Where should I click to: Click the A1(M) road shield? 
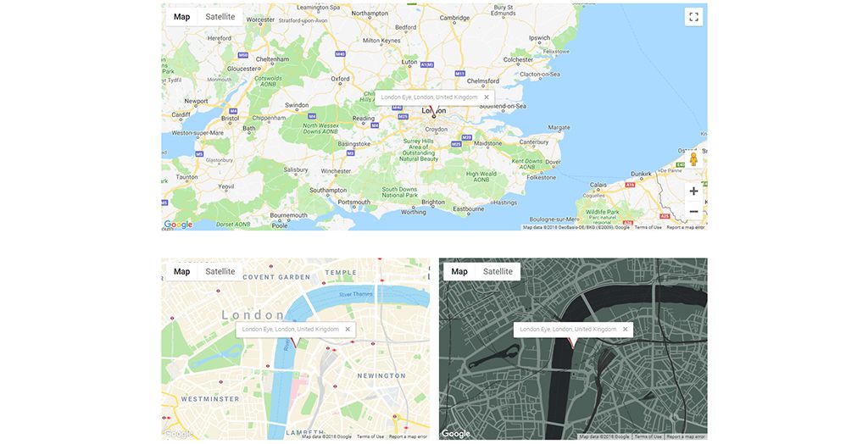pos(427,64)
